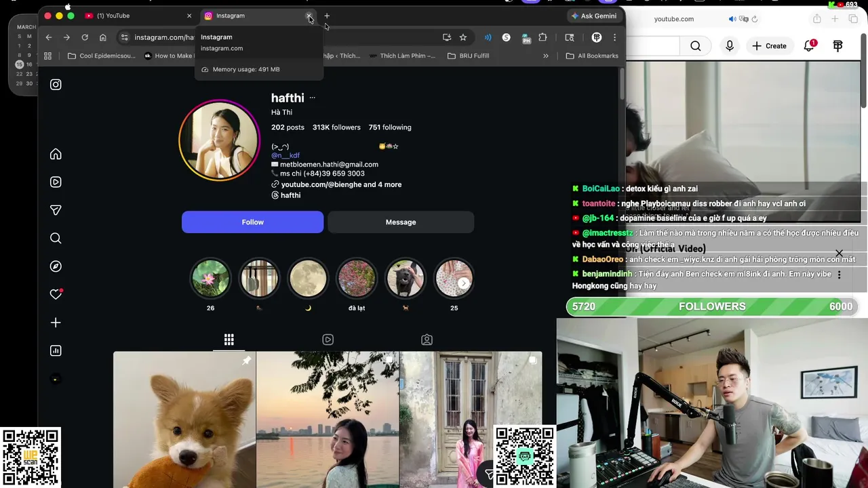Click the Ask Gemini button
This screenshot has height=488, width=868.
tap(594, 16)
